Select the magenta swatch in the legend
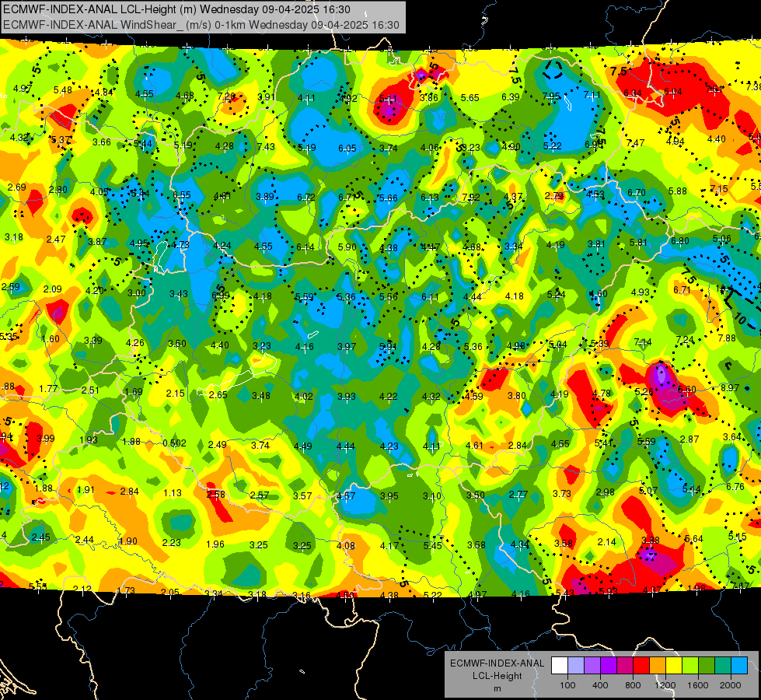The image size is (761, 700). [625, 666]
